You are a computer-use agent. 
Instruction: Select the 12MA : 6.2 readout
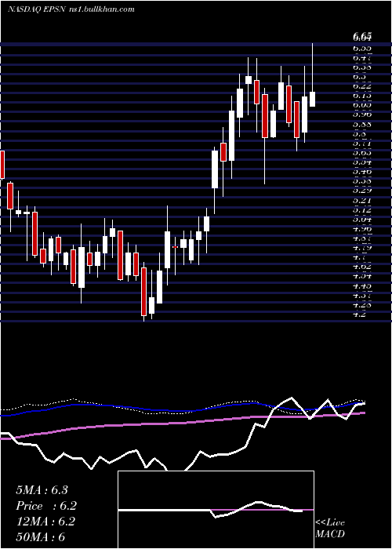coord(45,522)
